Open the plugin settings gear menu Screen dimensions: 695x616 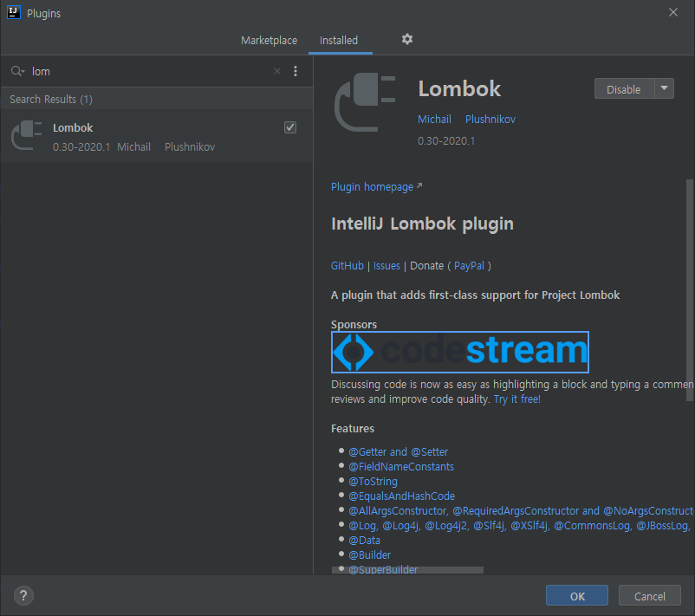coord(407,40)
